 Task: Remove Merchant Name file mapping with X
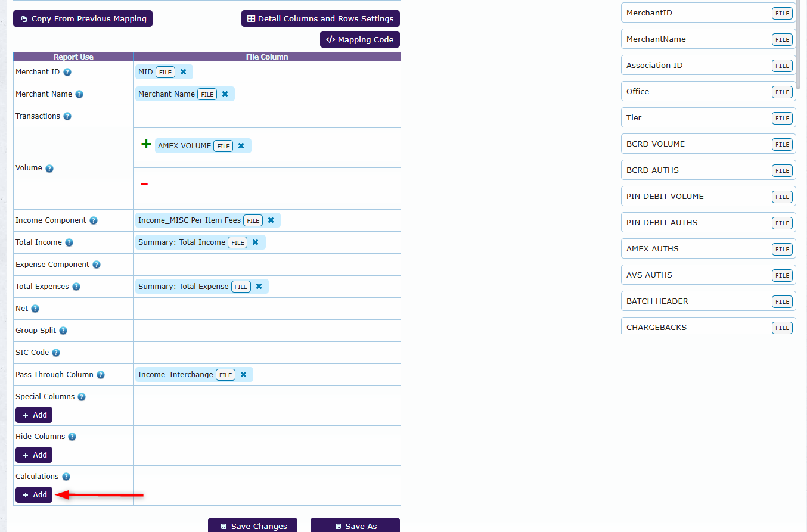225,94
